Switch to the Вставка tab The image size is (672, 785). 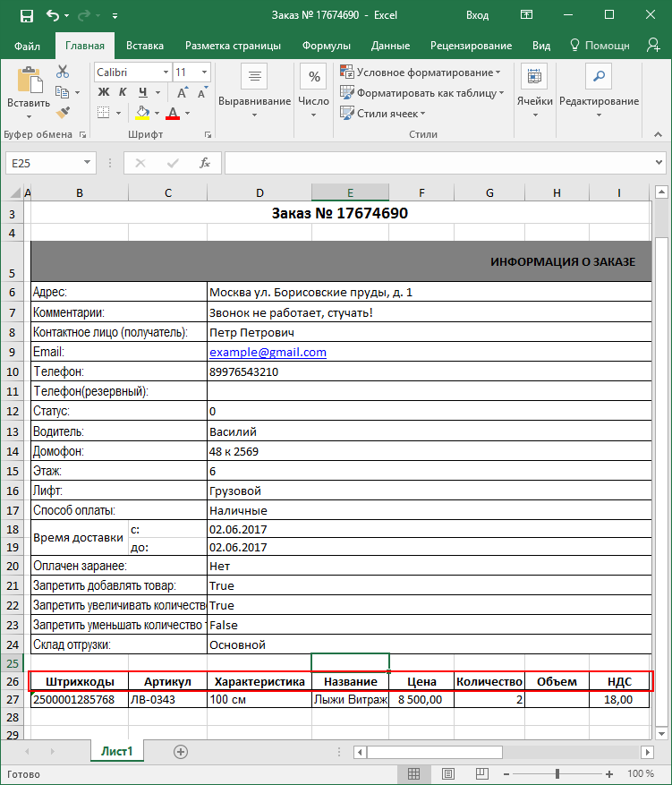point(145,46)
